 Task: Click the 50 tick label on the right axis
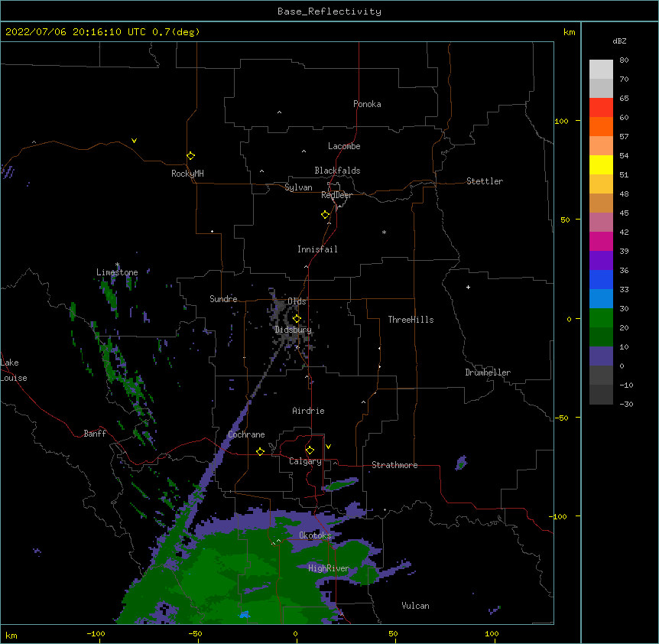click(565, 220)
